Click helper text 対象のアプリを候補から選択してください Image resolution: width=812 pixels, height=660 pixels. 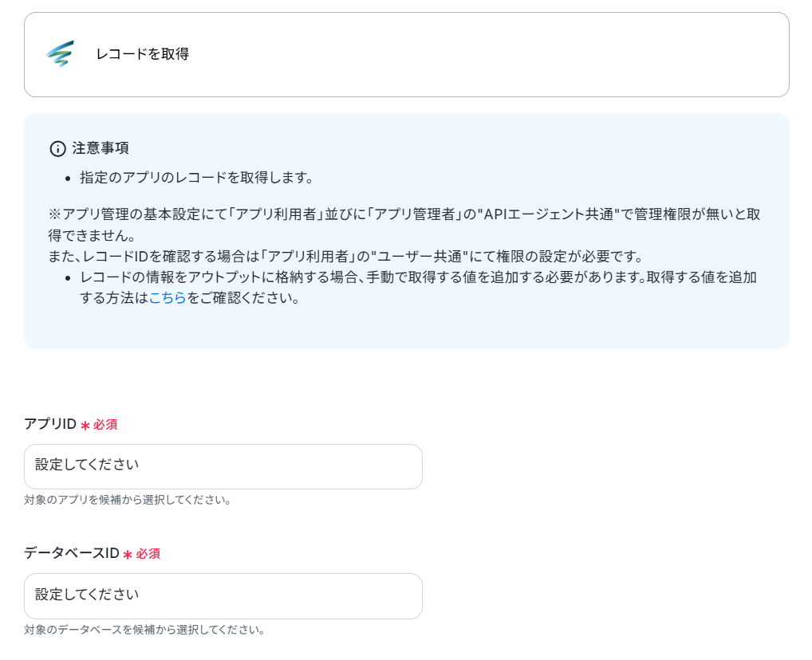click(x=128, y=500)
